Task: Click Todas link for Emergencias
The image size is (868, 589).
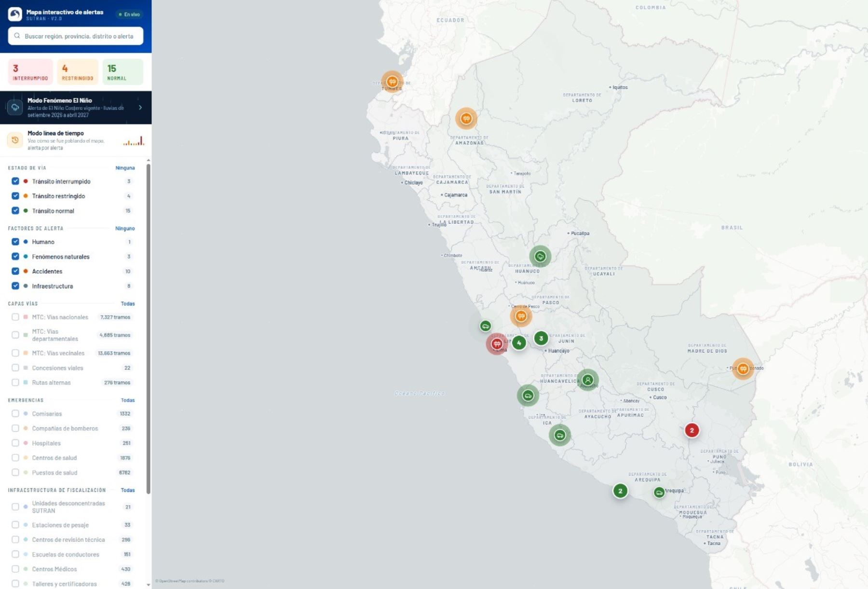Action: tap(128, 400)
